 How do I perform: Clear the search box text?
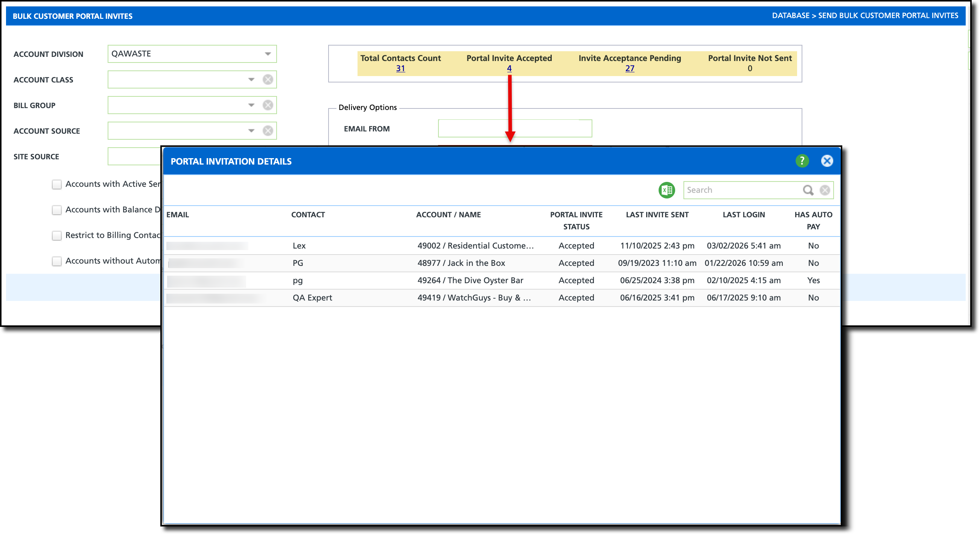point(825,190)
